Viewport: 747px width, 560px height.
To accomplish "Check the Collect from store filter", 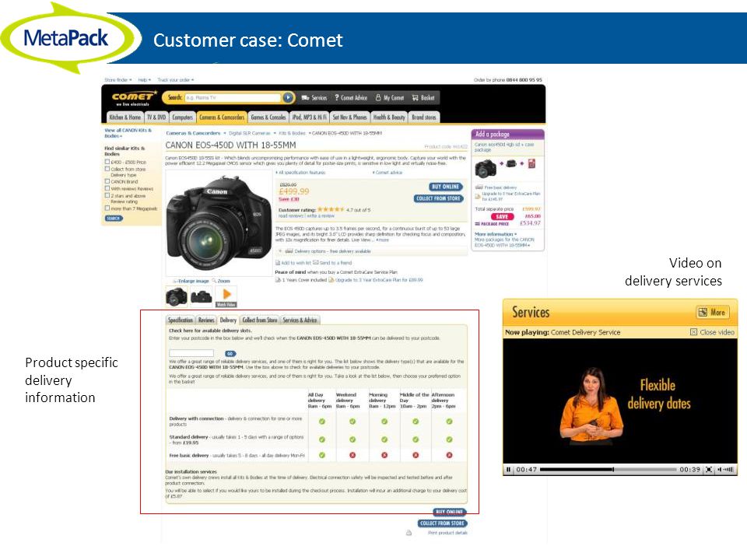I will tap(107, 169).
